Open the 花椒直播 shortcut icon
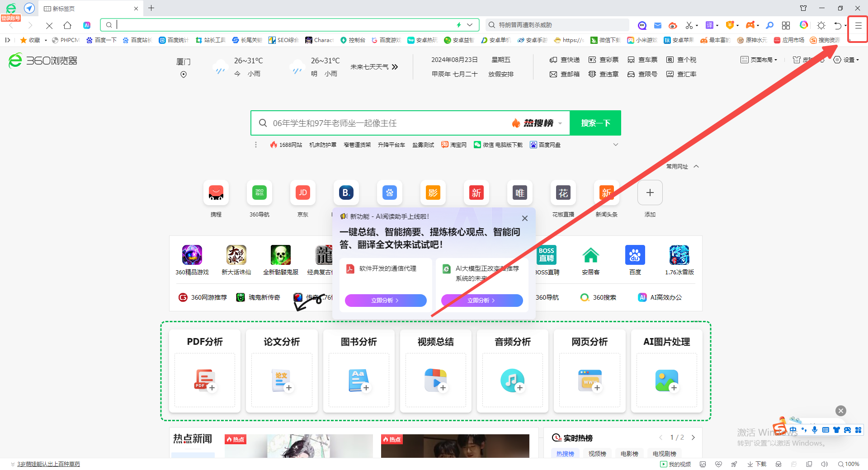This screenshot has width=868, height=470. pos(563,193)
